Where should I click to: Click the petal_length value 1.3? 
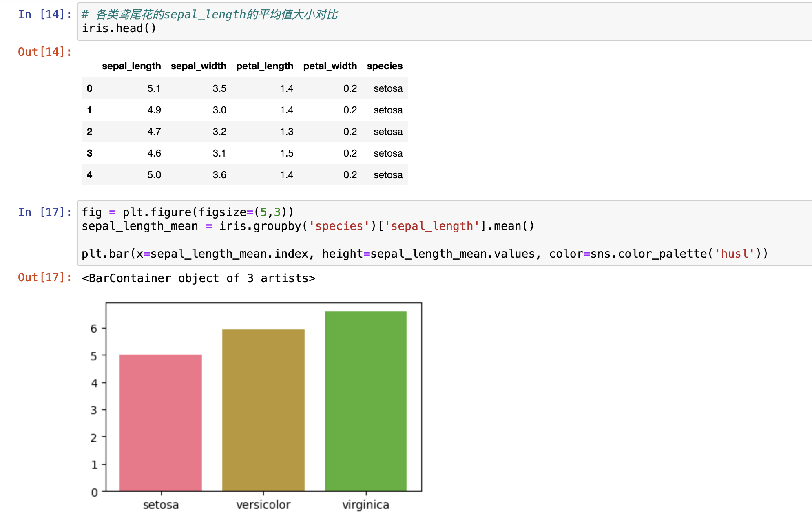287,132
